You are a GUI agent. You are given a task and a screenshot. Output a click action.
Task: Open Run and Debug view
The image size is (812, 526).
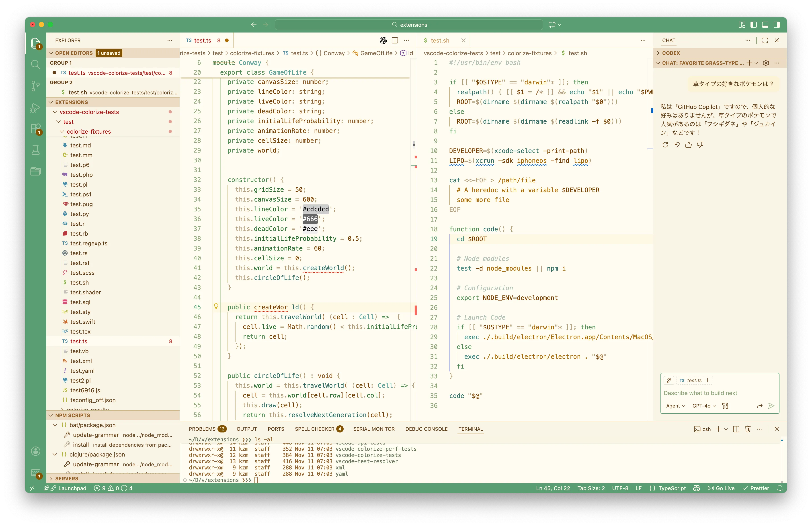35,108
